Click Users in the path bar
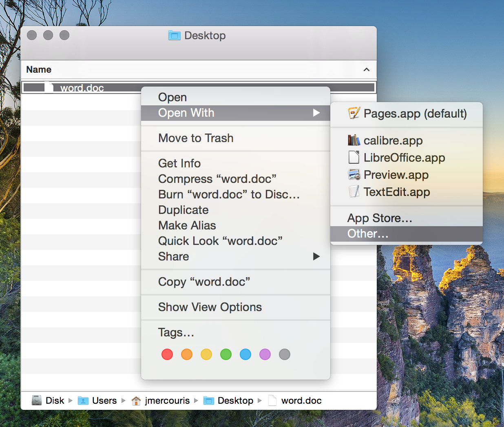The image size is (504, 427). pos(104,400)
